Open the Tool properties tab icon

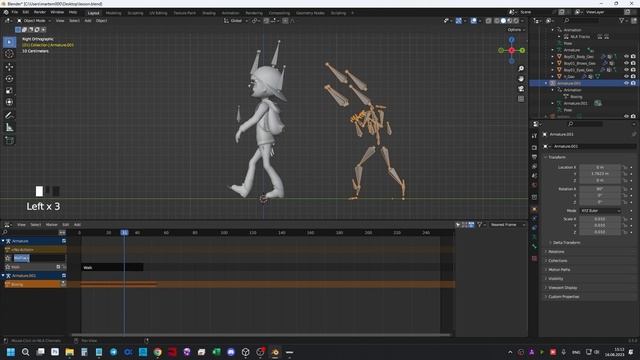tap(534, 136)
